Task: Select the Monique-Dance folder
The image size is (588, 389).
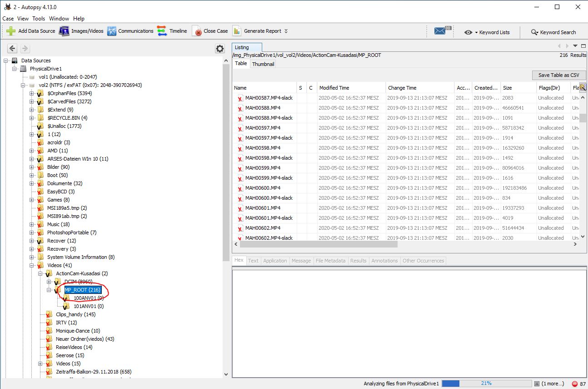Action: click(78, 331)
